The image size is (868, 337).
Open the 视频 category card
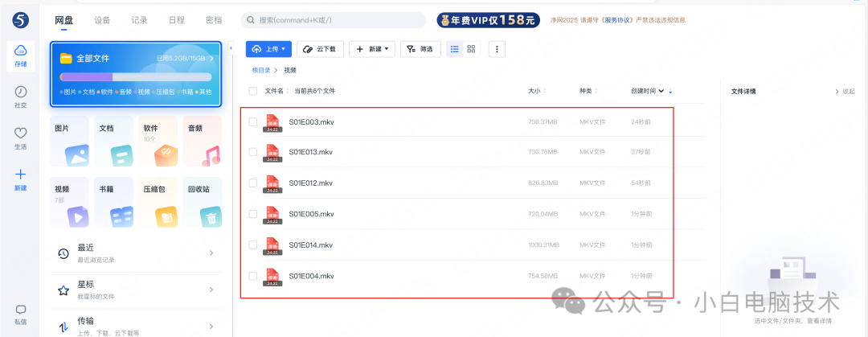coord(69,203)
